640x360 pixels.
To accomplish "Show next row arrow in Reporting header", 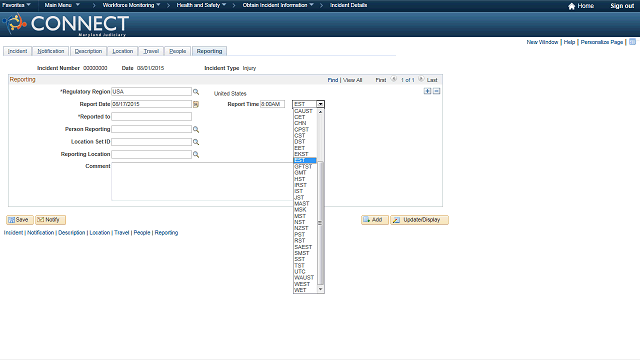I will click(421, 79).
